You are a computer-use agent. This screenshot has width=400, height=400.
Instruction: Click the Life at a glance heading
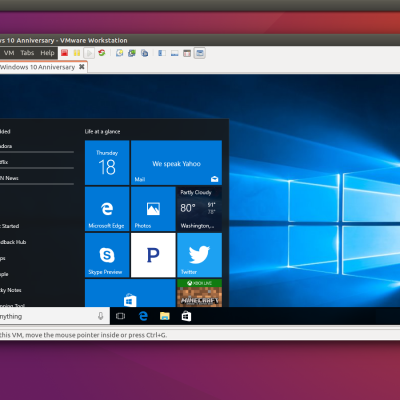tap(102, 132)
